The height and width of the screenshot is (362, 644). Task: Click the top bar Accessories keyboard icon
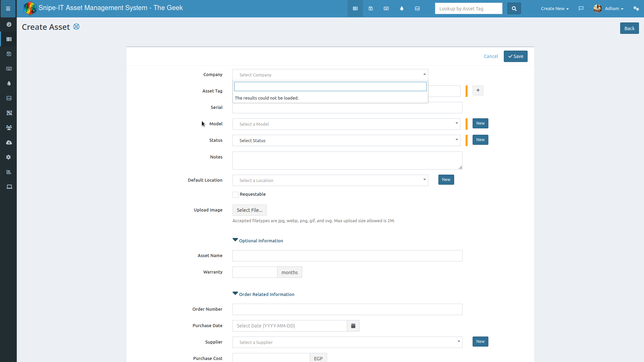point(386,9)
